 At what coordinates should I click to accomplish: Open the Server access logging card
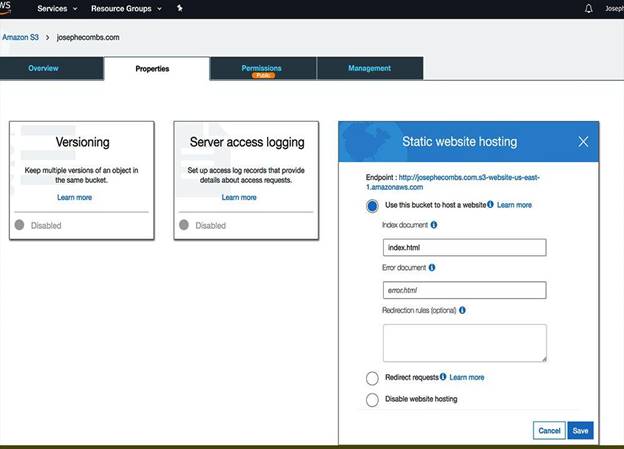246,180
